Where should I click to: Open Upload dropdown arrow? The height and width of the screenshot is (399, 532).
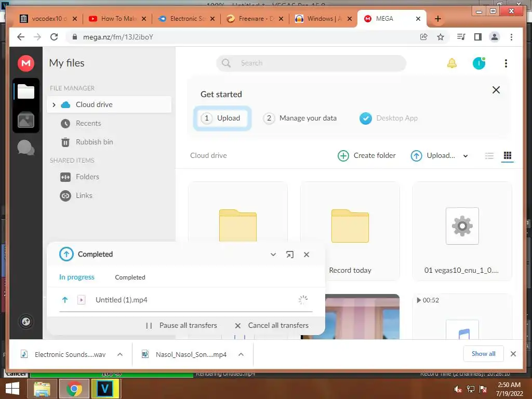coord(465,156)
